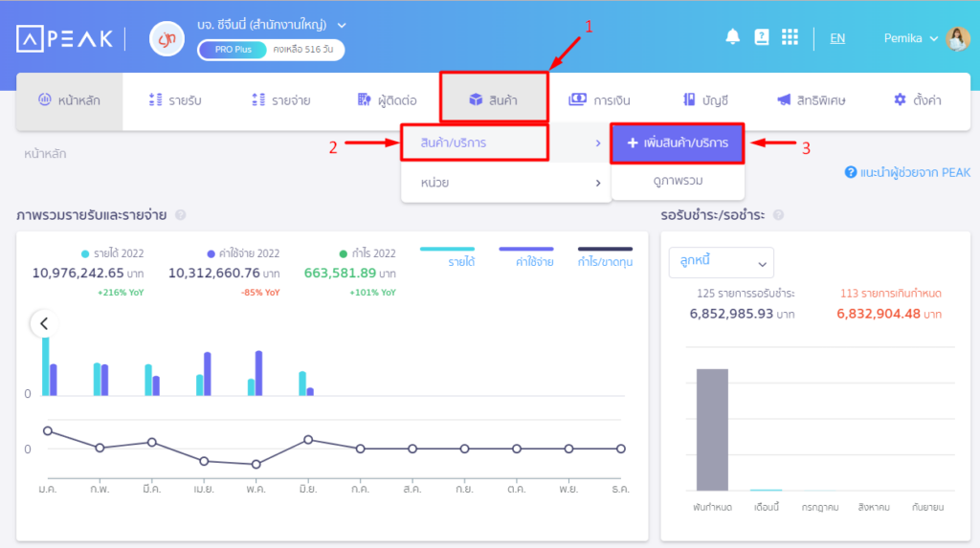The height and width of the screenshot is (548, 980).
Task: Expand the company name dropdown
Action: tap(343, 25)
